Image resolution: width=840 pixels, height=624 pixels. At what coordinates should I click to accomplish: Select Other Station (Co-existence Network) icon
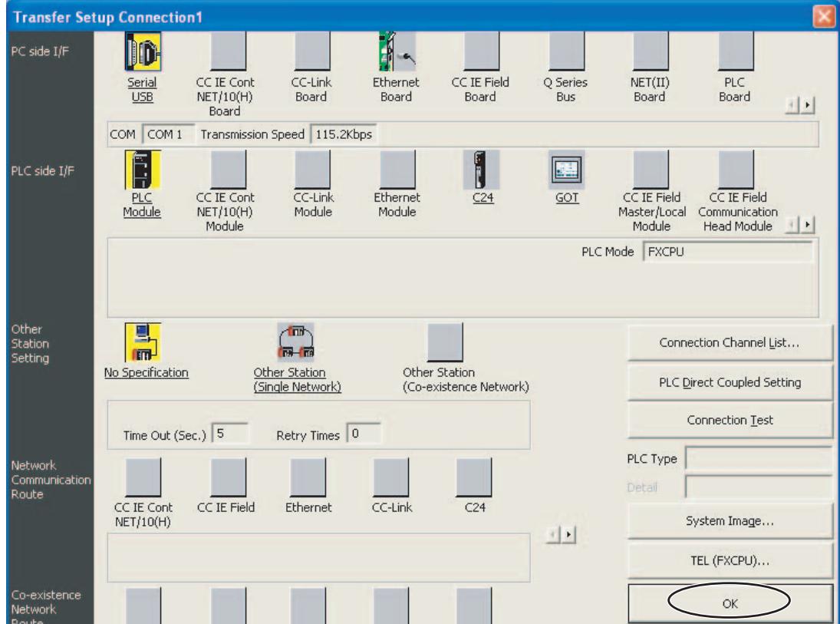pos(445,342)
